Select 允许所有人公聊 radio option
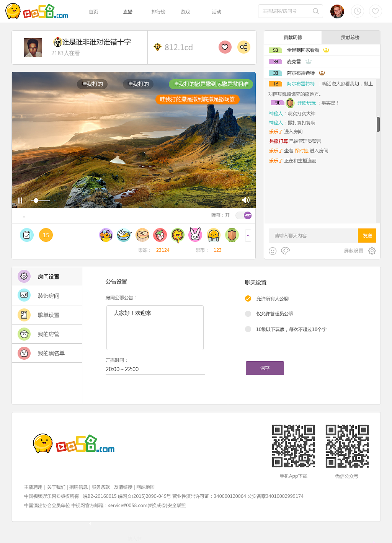The height and width of the screenshot is (543, 392). click(248, 298)
